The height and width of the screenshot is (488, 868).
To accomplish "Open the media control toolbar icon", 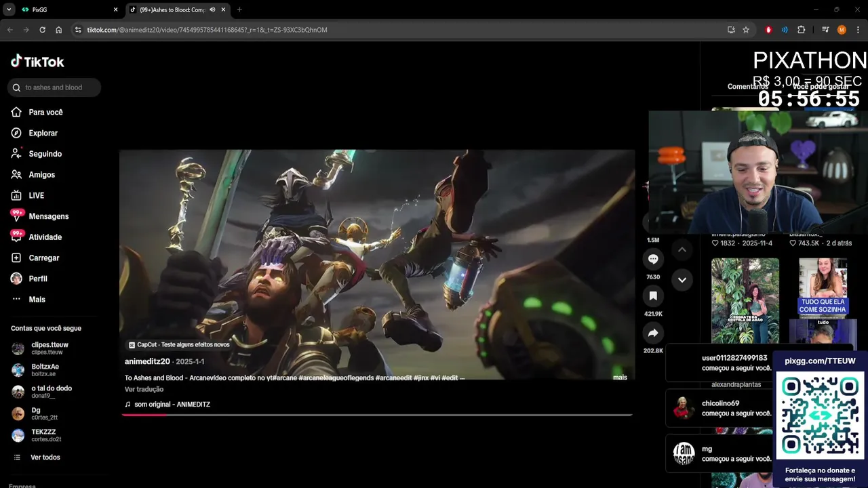I will (825, 30).
